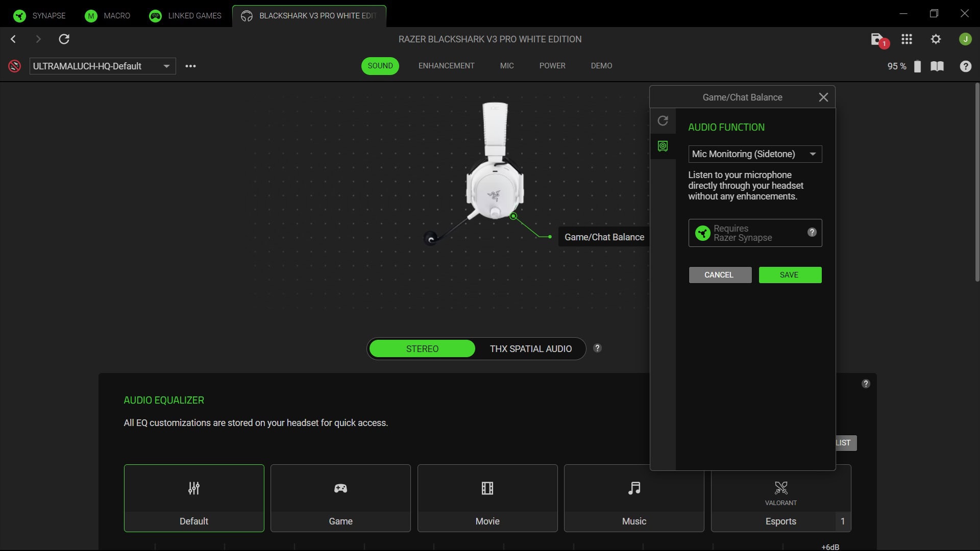Click the partially hidden LIST button
This screenshot has height=551, width=980.
[846, 443]
